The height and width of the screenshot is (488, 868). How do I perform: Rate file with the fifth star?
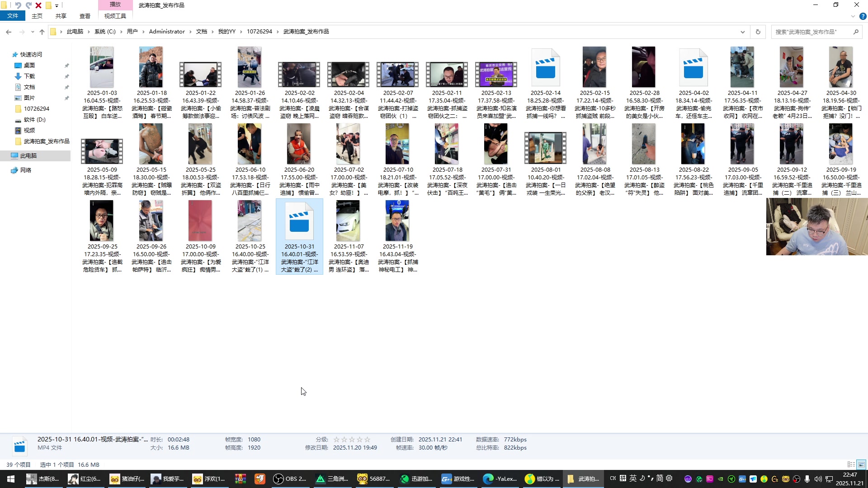tap(367, 440)
